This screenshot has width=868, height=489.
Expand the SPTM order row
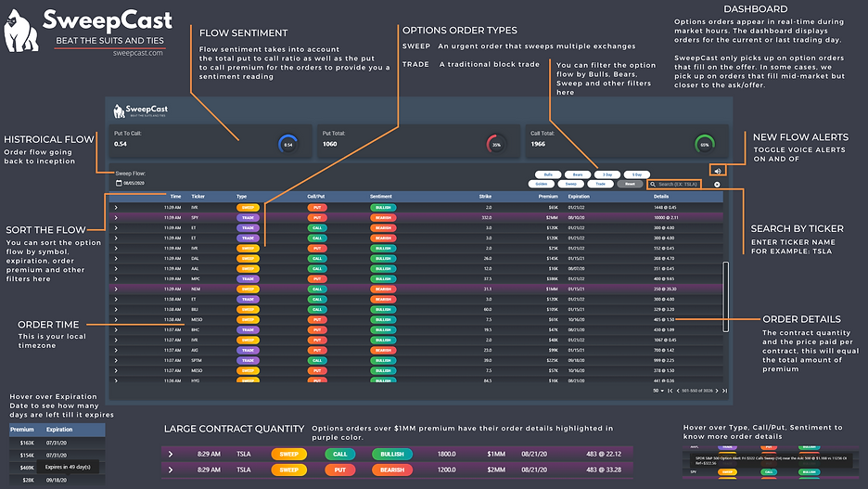(x=116, y=361)
